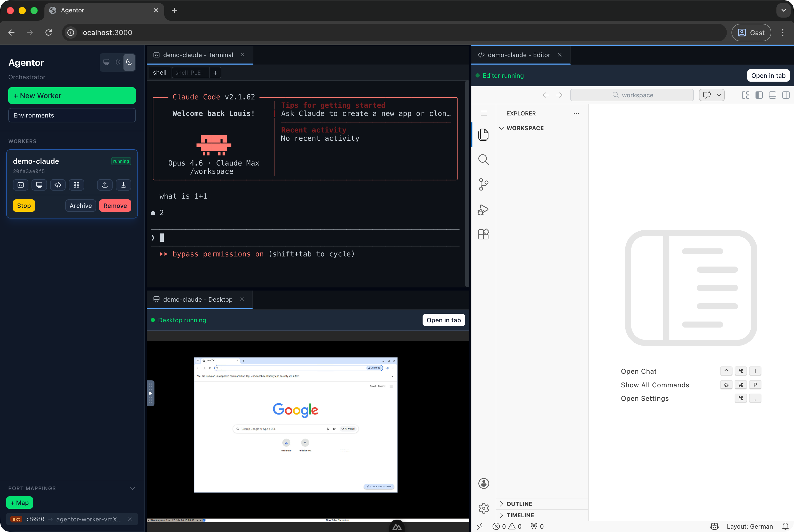Image resolution: width=794 pixels, height=532 pixels.
Task: Click the download icon on demo-claude card
Action: [x=123, y=185]
